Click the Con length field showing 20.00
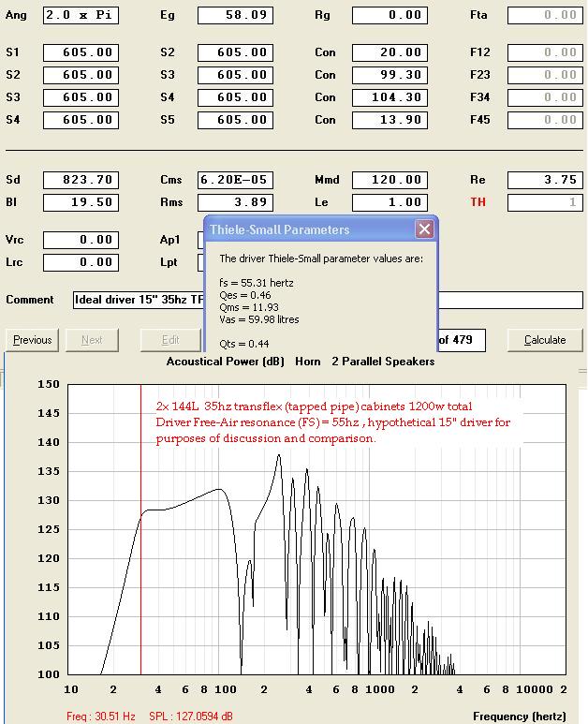 [390, 52]
